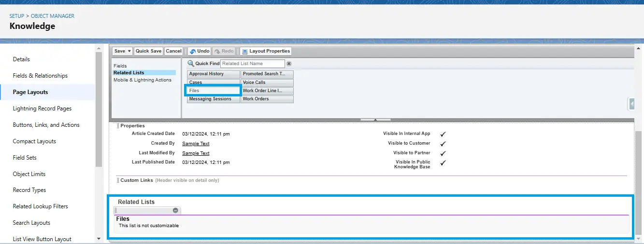Collapse the palette using the bottom handle

375,120
